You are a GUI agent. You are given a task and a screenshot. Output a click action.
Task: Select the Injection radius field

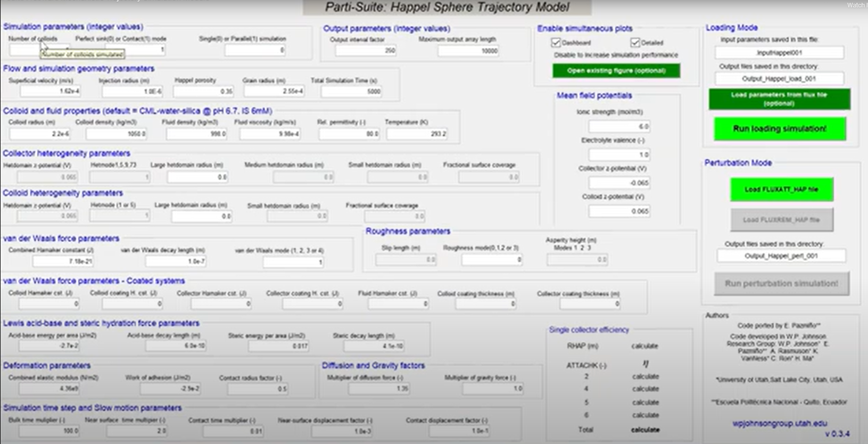pyautogui.click(x=133, y=92)
